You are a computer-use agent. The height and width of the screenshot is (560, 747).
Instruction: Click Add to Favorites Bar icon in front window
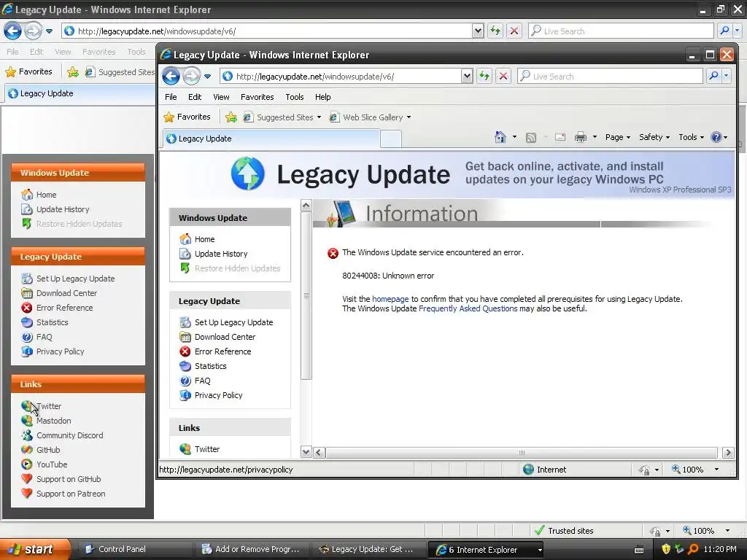pos(231,117)
